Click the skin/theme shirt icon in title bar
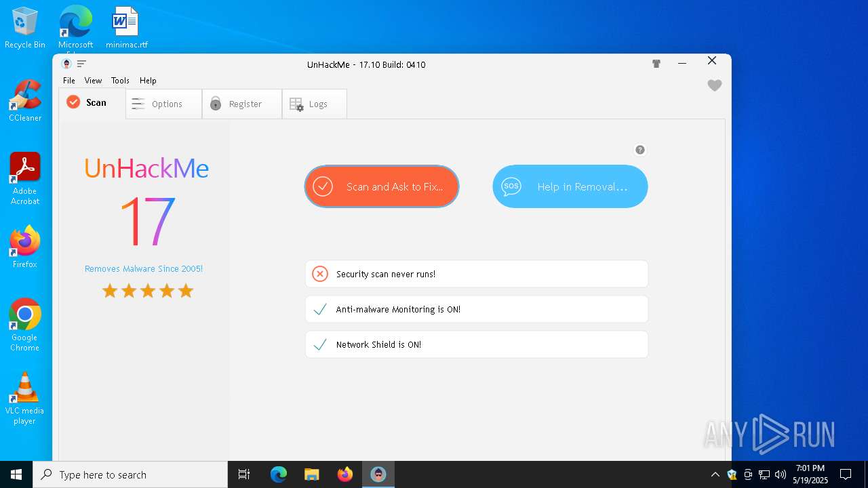 click(x=656, y=64)
